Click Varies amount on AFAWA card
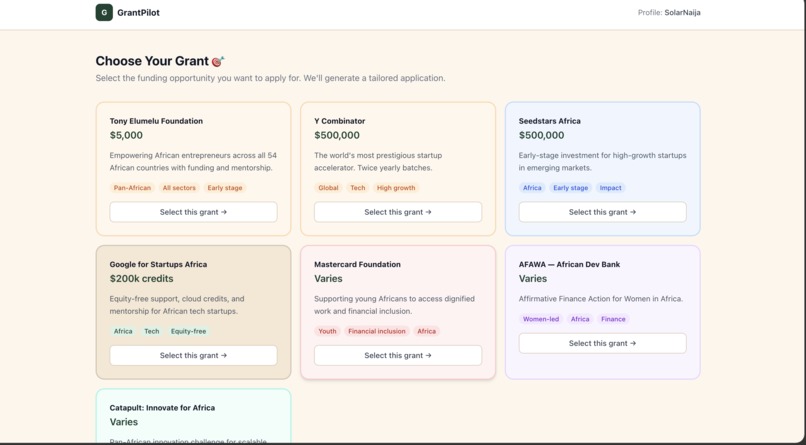 point(533,279)
